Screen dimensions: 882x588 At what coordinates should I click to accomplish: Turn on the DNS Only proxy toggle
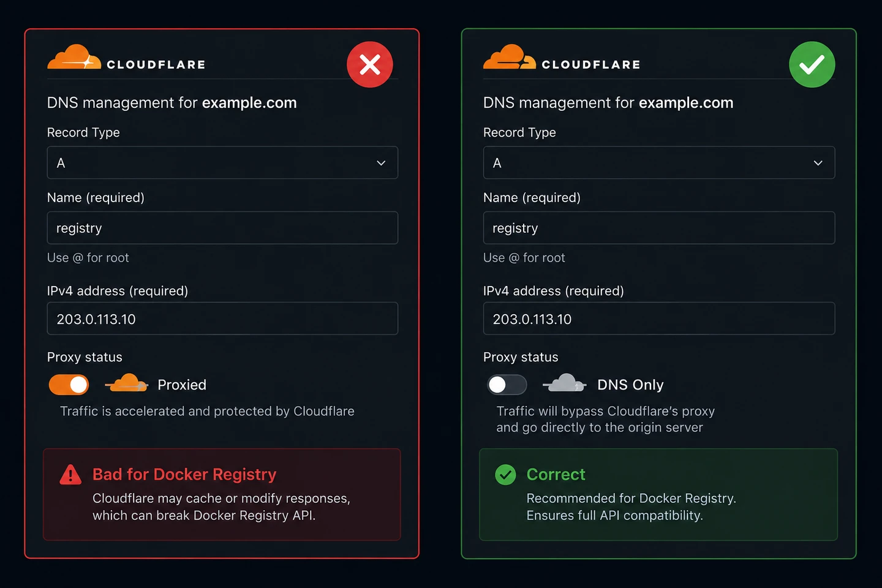point(507,385)
